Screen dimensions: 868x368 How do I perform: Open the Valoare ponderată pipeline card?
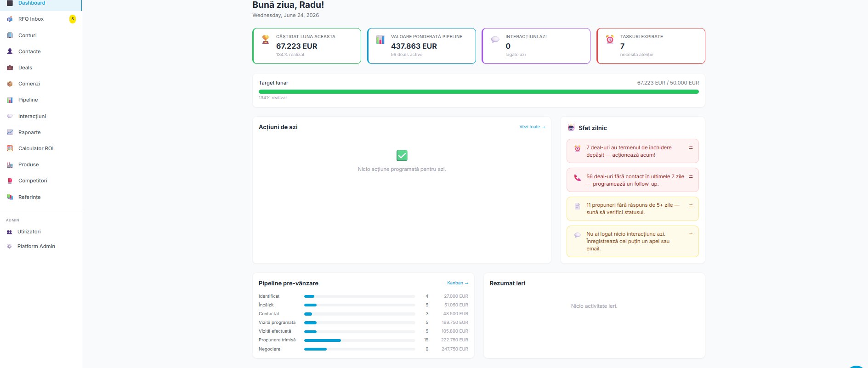click(x=421, y=46)
